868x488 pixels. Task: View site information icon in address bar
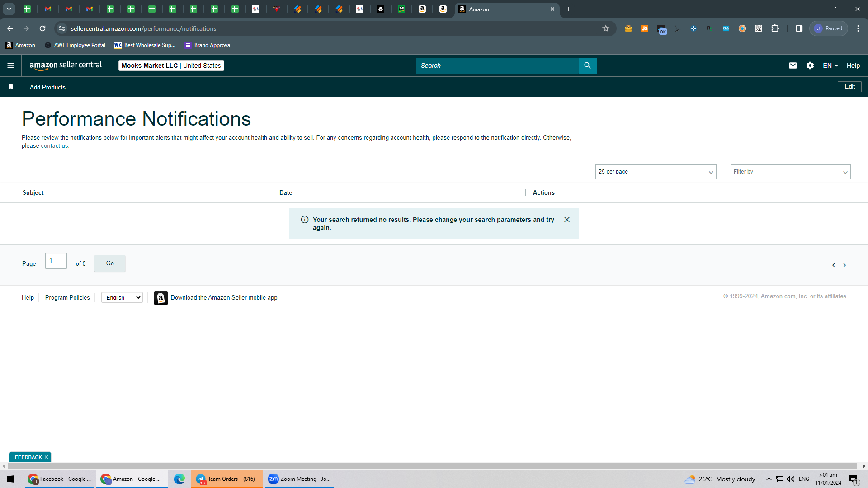pyautogui.click(x=62, y=28)
